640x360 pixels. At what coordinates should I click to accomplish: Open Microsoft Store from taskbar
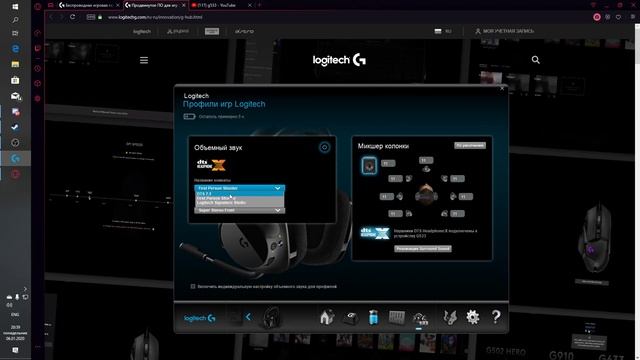point(15,80)
